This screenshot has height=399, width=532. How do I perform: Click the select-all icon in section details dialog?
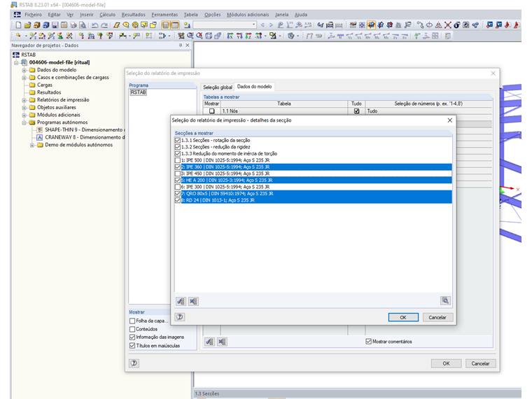(181, 301)
